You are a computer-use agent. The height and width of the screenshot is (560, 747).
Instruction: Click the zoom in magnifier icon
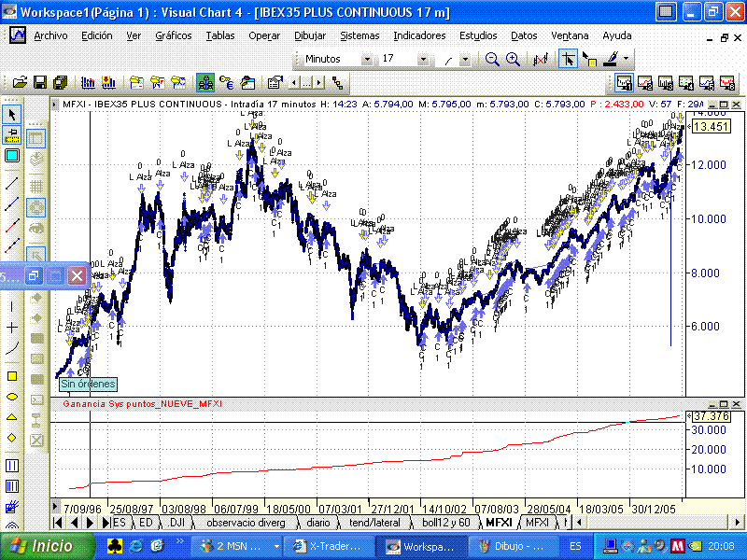point(513,59)
